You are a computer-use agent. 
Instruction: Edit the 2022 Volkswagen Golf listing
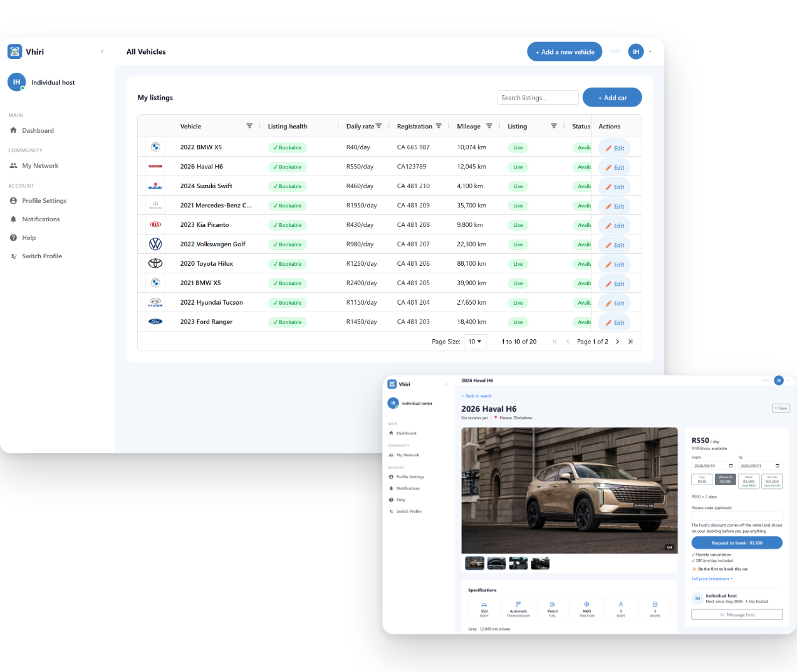click(615, 245)
